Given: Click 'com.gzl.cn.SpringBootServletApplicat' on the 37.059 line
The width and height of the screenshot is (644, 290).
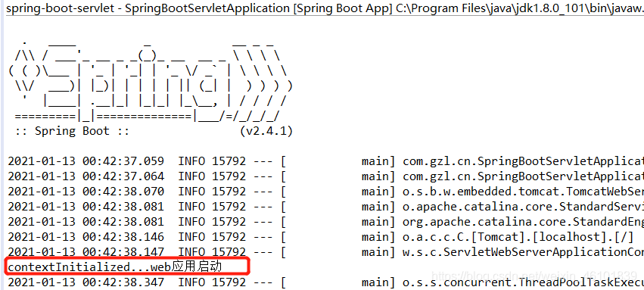Looking at the screenshot, I should tap(523, 161).
